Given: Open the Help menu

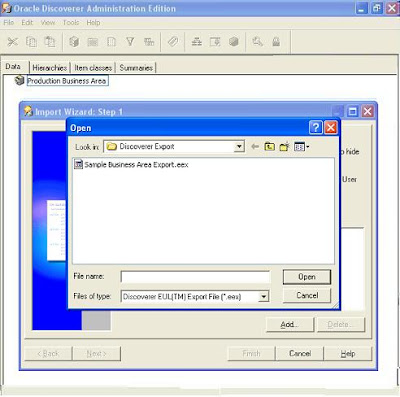Looking at the screenshot, I should [x=93, y=23].
